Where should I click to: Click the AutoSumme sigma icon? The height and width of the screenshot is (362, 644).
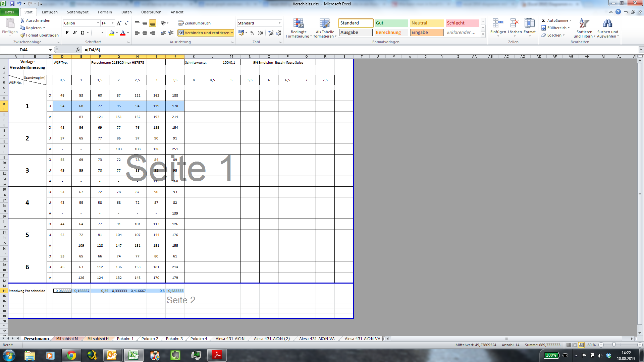[543, 20]
